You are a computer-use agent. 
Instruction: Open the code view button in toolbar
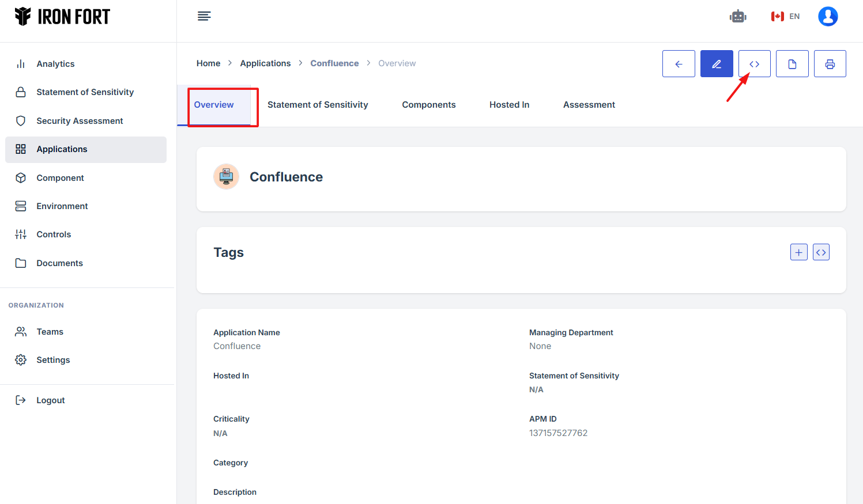point(754,64)
